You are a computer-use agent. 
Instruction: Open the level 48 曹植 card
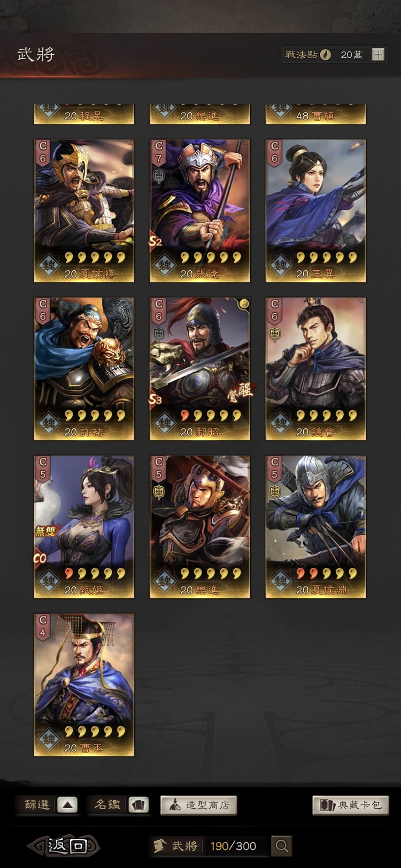(315, 114)
